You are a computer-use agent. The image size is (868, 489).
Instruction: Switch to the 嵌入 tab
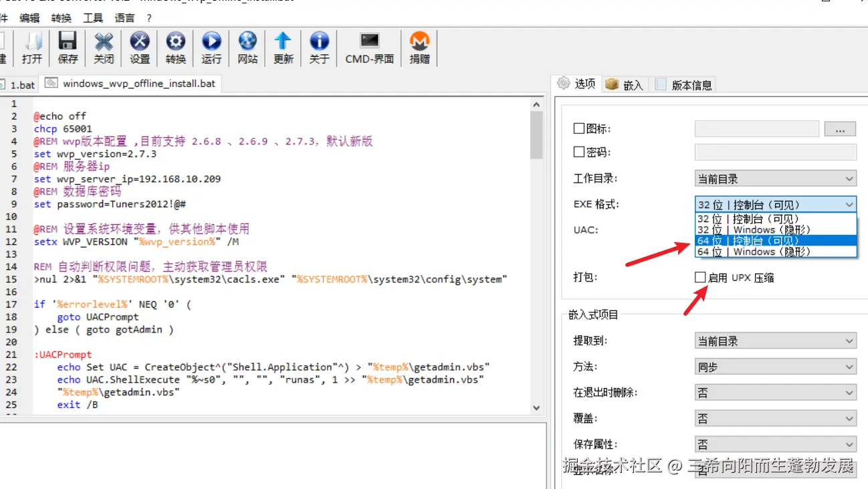point(625,85)
